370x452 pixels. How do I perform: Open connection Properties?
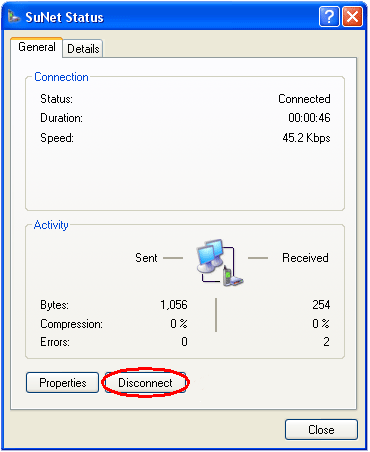63,383
